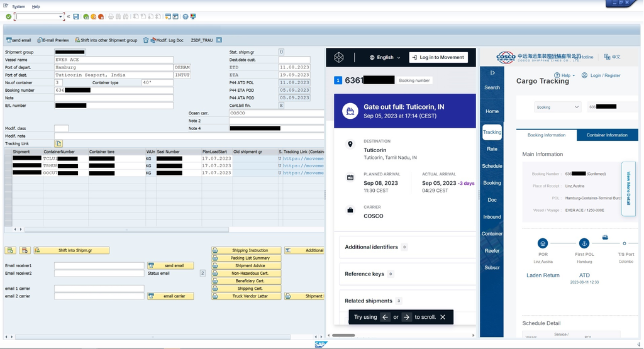Click the email carrier button
The width and height of the screenshot is (644, 349).
tap(170, 296)
